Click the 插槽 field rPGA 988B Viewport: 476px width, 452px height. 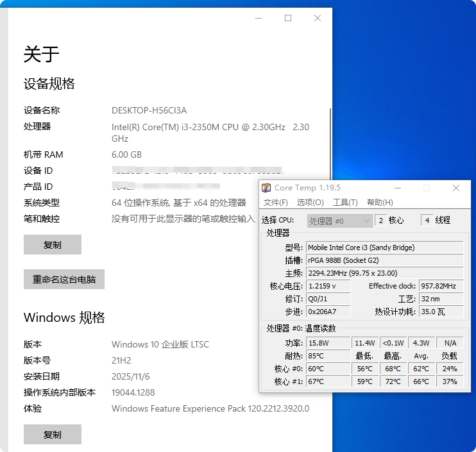[385, 260]
